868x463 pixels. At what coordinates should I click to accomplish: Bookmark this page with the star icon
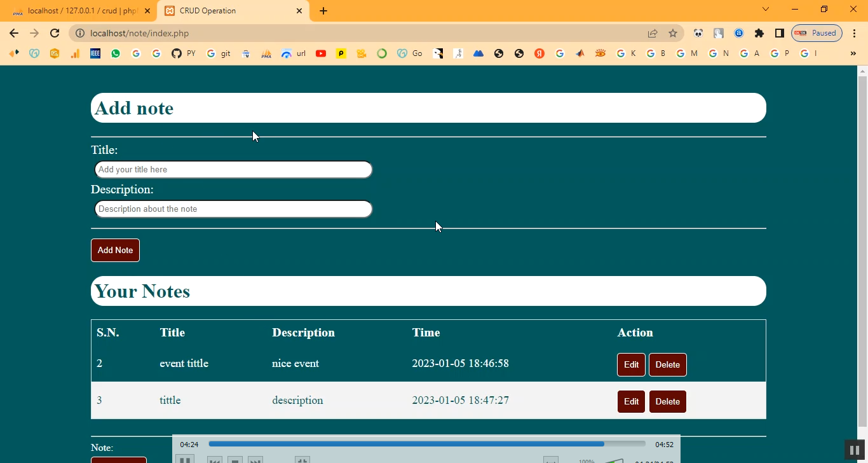(x=673, y=33)
